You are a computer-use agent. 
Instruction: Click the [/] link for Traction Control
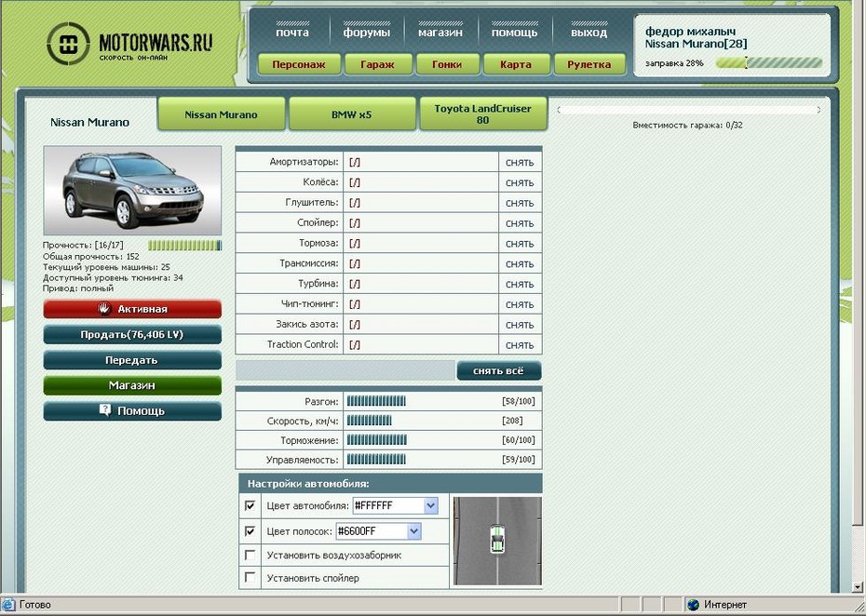click(x=355, y=345)
